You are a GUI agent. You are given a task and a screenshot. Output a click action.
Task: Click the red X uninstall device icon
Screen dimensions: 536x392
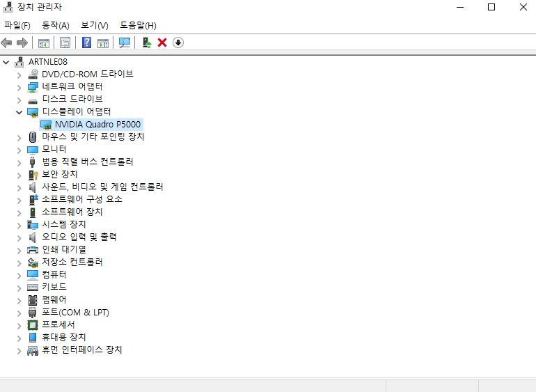[x=162, y=42]
